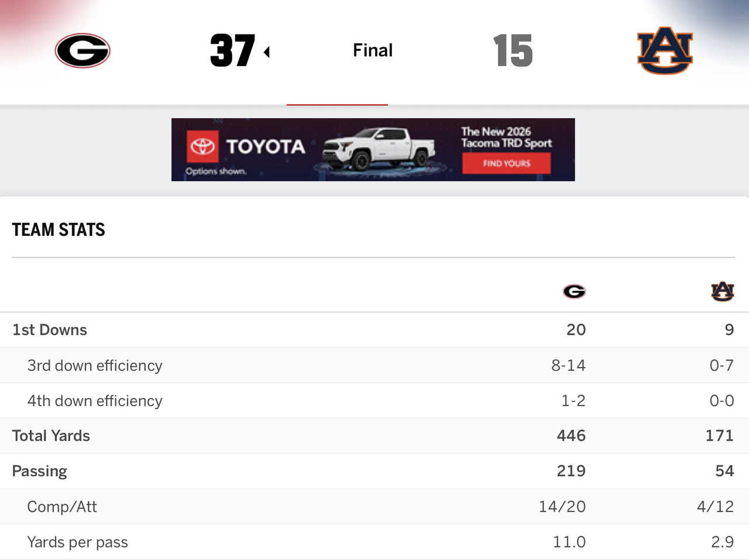Select the small Georgia logo above the stats column
Image resolution: width=749 pixels, height=560 pixels.
pyautogui.click(x=574, y=291)
